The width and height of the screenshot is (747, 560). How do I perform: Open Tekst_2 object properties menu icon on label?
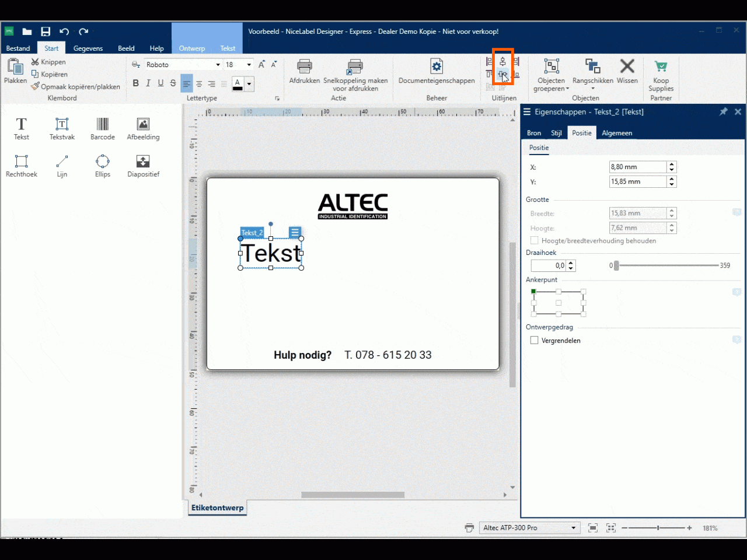(x=295, y=232)
